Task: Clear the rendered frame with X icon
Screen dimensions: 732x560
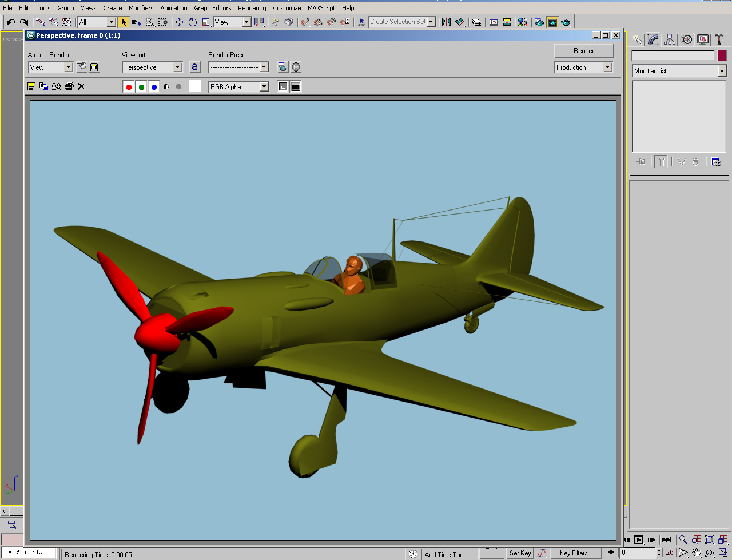Action: pyautogui.click(x=81, y=86)
